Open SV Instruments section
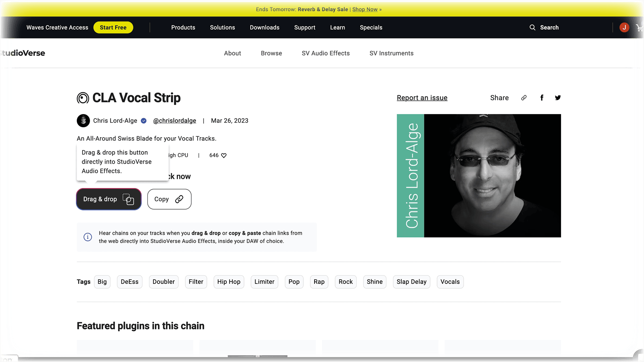This screenshot has width=644, height=362. point(391,53)
